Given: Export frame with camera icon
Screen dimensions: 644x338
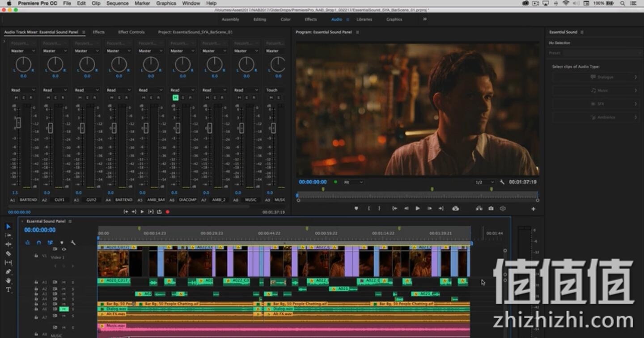Looking at the screenshot, I should (x=491, y=208).
